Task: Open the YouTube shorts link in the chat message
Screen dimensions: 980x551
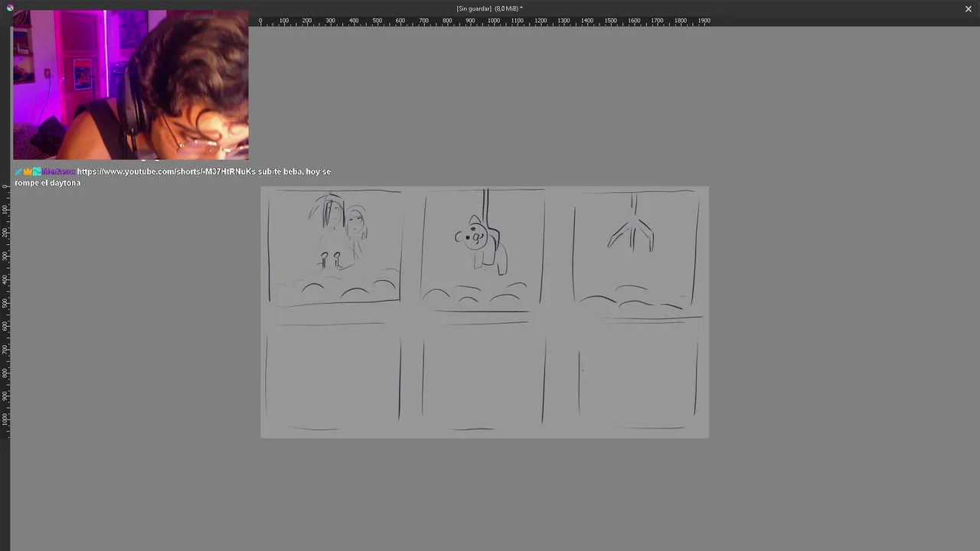Action: [x=166, y=171]
